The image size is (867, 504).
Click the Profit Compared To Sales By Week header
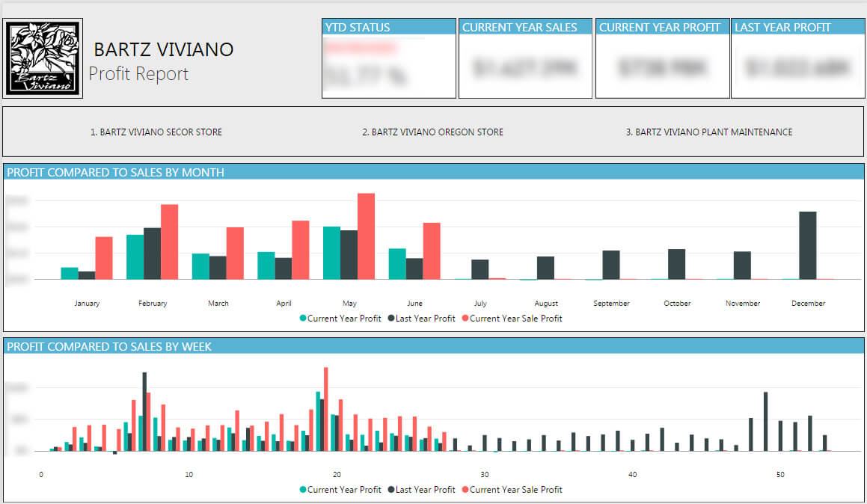110,346
